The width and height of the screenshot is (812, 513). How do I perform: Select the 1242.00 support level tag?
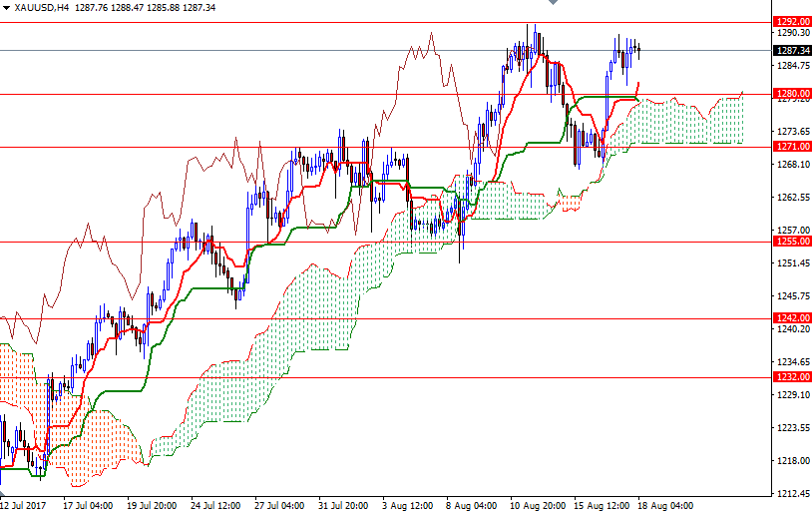point(791,318)
